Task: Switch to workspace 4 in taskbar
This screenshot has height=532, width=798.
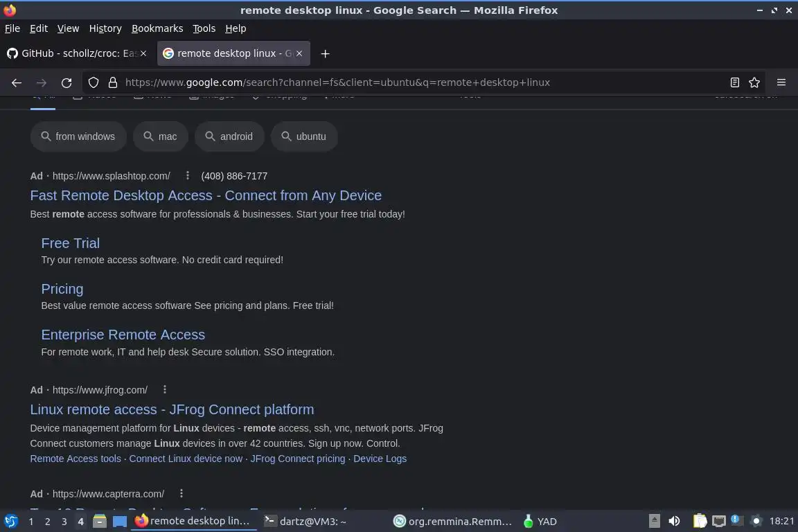Action: pos(80,522)
